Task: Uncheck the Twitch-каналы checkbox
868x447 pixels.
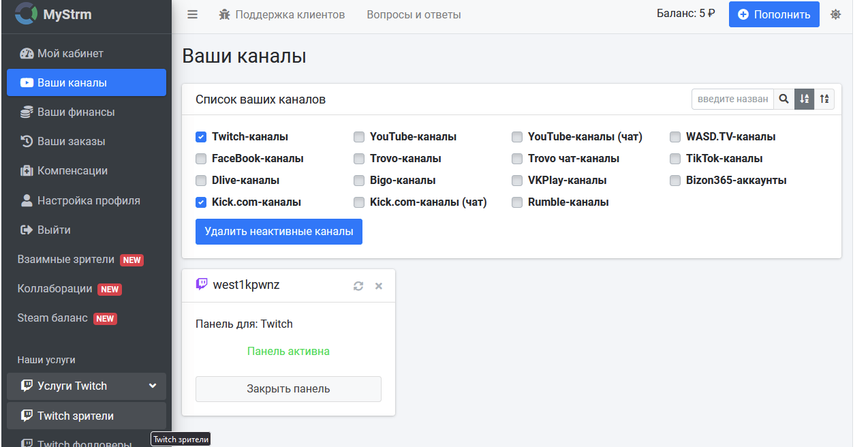Action: pyautogui.click(x=201, y=137)
